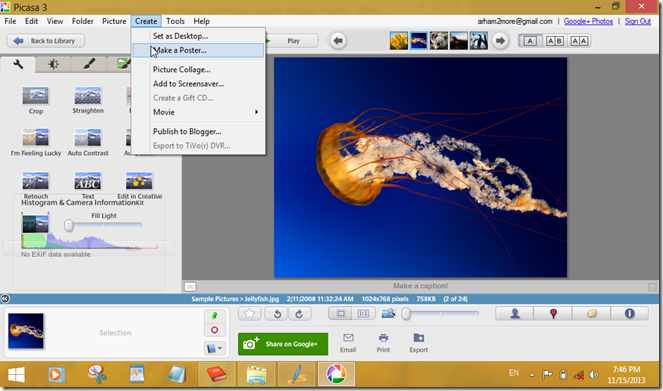The height and width of the screenshot is (391, 663).
Task: Fit photo to window icon
Action: click(340, 314)
